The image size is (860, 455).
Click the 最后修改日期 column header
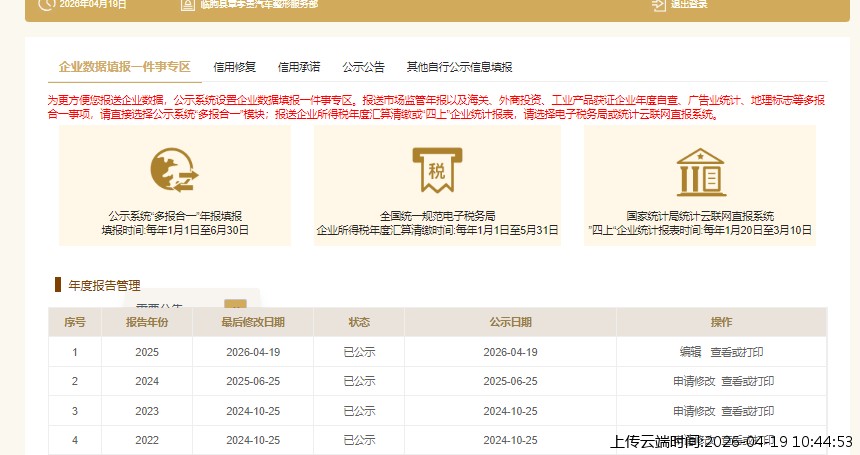(x=253, y=322)
